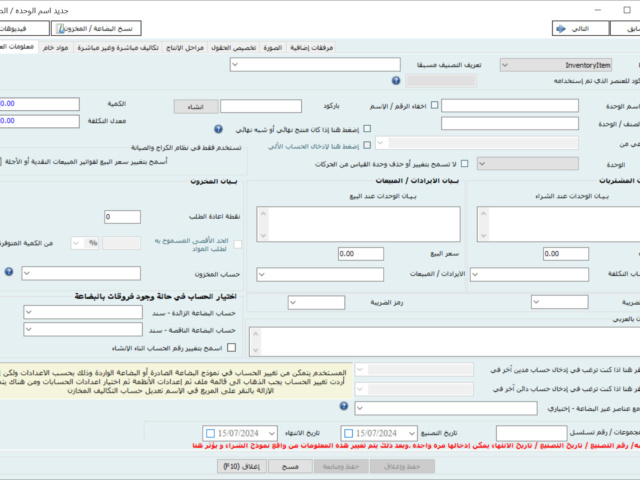Open تاريخ التصنيع date picker arrow
640x480 pixels.
[412, 433]
